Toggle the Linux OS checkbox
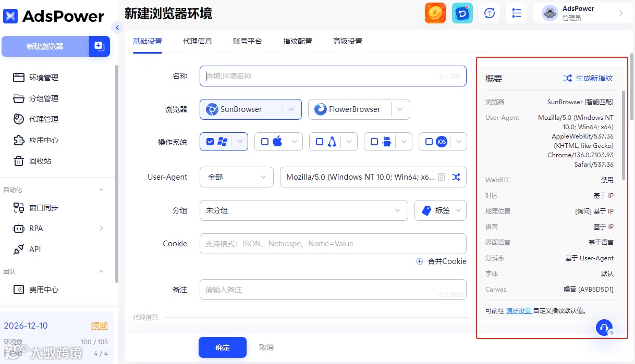The width and height of the screenshot is (635, 364). click(x=320, y=142)
